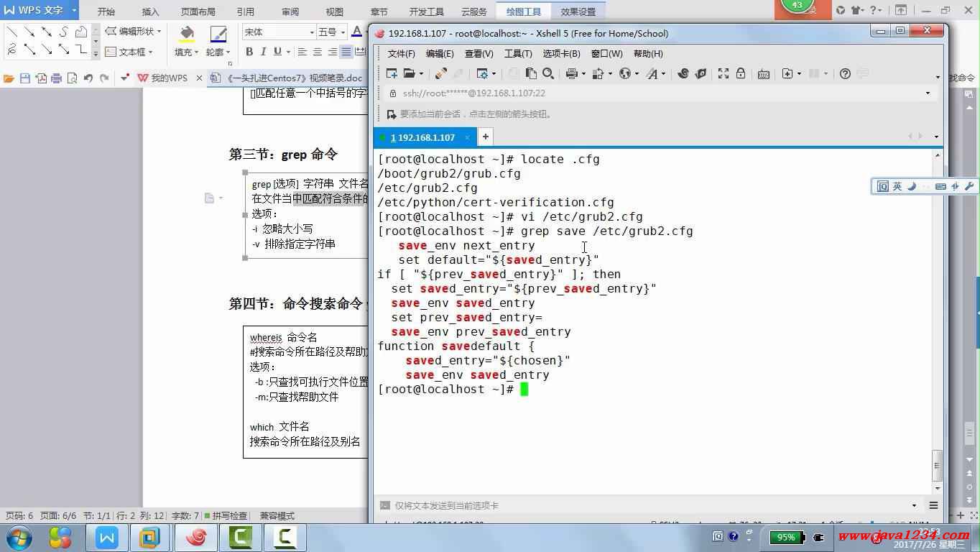Switch to the 页面布局 ribbon tab in WPS
This screenshot has width=980, height=552.
198,12
